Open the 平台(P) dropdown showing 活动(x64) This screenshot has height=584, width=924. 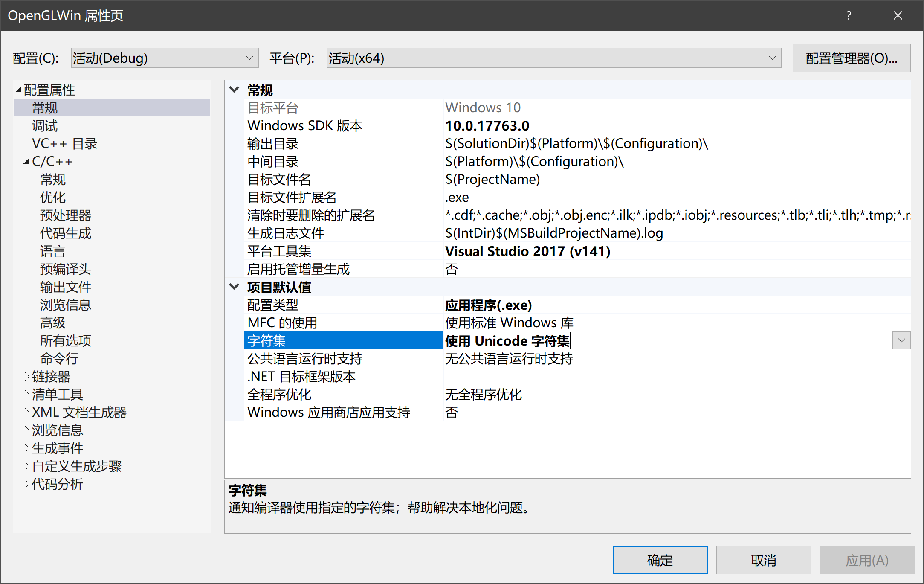772,58
